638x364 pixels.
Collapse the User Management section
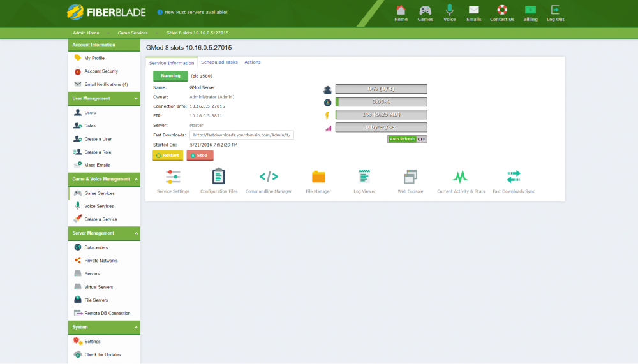click(136, 99)
